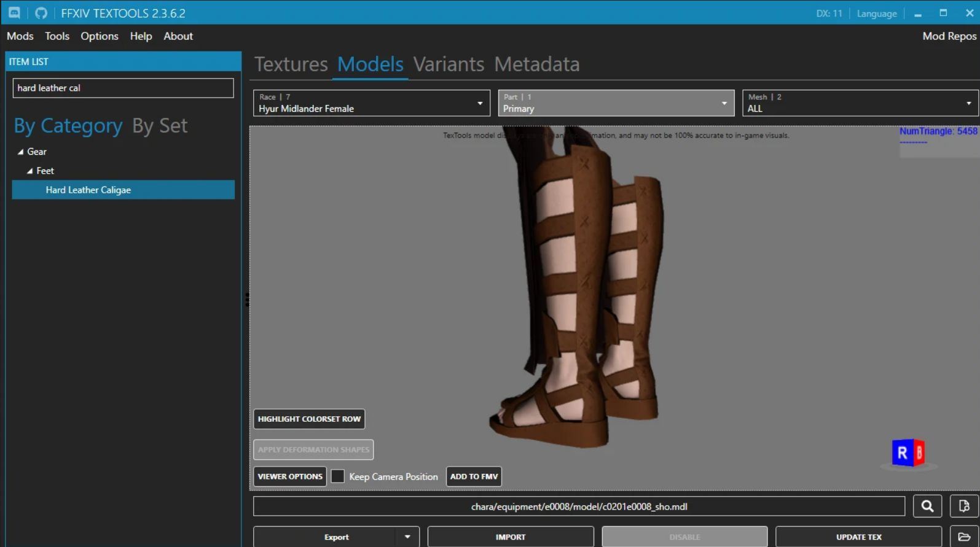Viewport: 980px width, 547px height.
Task: Click Add to FMV button
Action: point(474,476)
